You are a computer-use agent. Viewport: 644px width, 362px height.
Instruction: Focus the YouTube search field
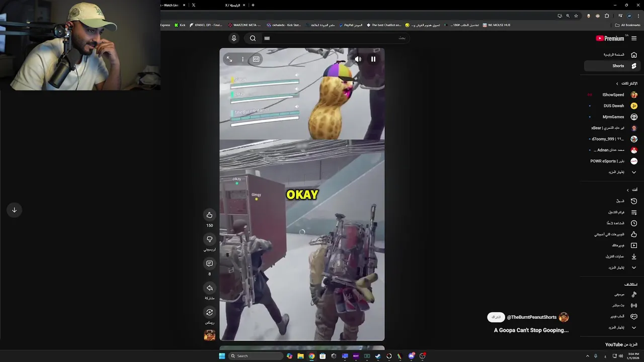335,38
